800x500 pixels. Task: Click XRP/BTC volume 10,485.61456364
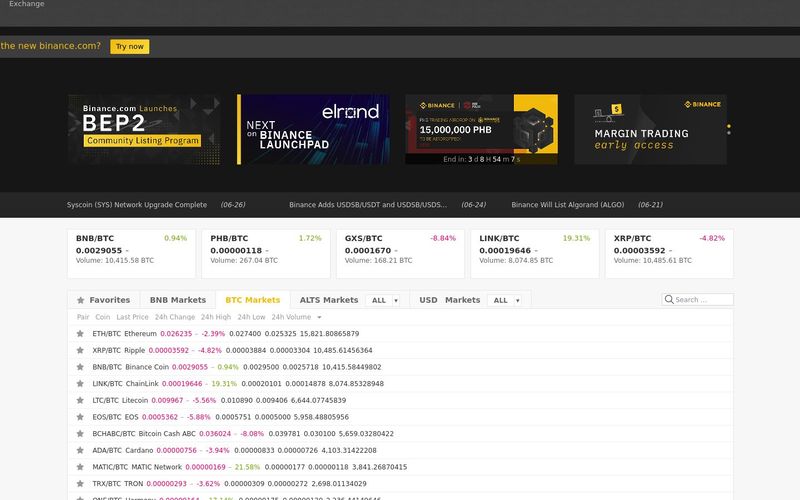click(x=343, y=351)
